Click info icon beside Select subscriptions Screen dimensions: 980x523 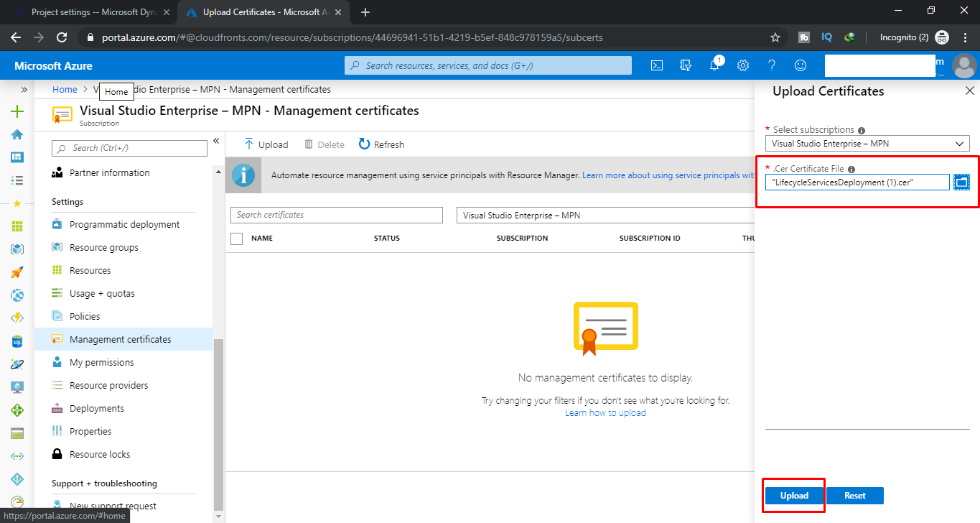862,131
